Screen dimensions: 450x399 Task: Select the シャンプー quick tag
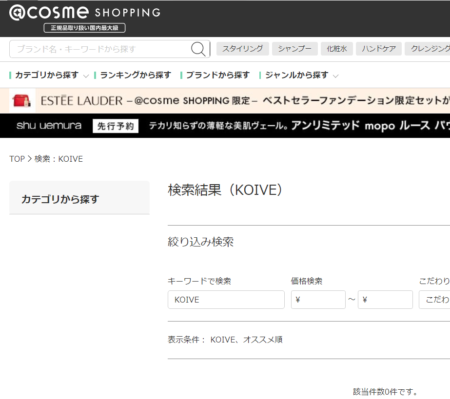[295, 49]
